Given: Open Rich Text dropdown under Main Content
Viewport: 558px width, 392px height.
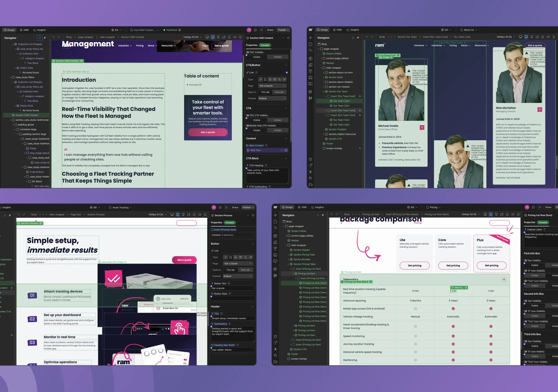Looking at the screenshot, I should [x=265, y=150].
